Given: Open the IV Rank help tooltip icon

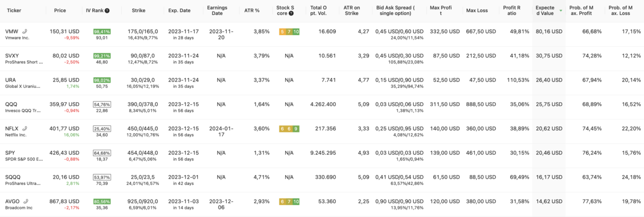Looking at the screenshot, I should click(107, 10).
